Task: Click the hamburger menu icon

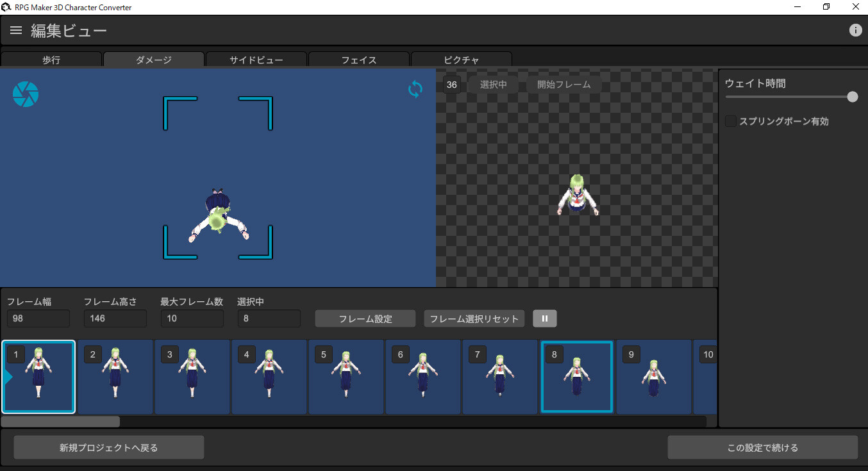Action: coord(15,29)
